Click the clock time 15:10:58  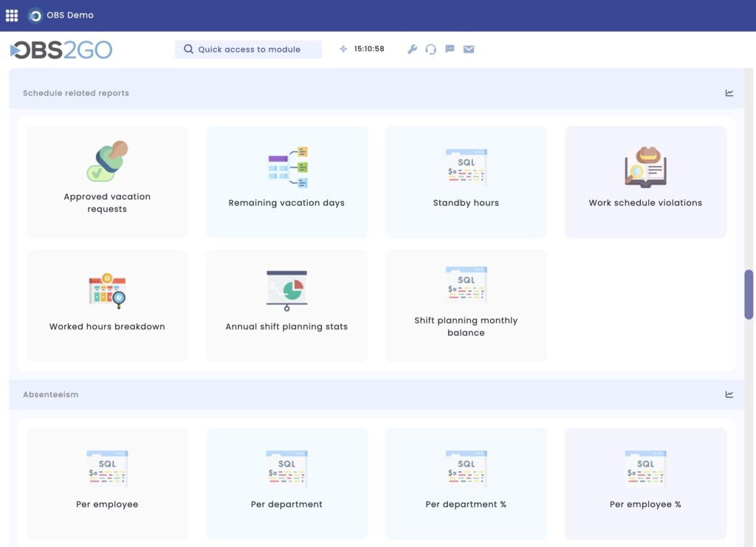click(x=369, y=49)
